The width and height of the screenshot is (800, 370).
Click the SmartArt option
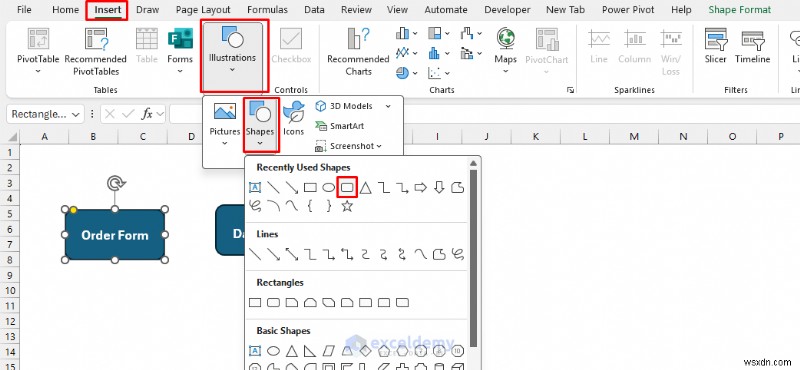[339, 126]
